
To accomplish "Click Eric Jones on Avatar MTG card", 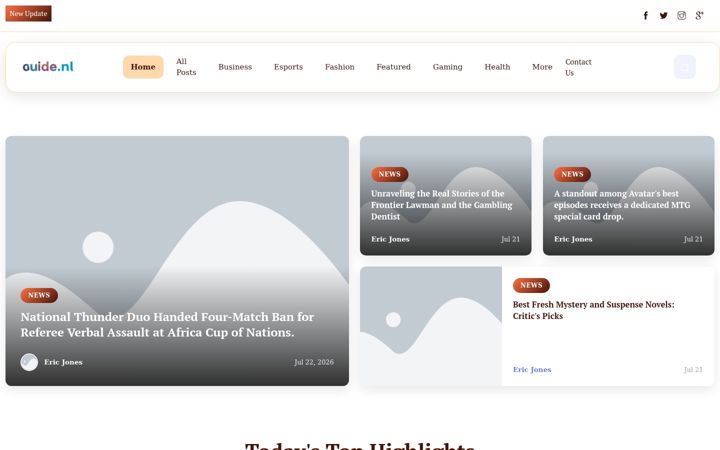I will click(573, 239).
